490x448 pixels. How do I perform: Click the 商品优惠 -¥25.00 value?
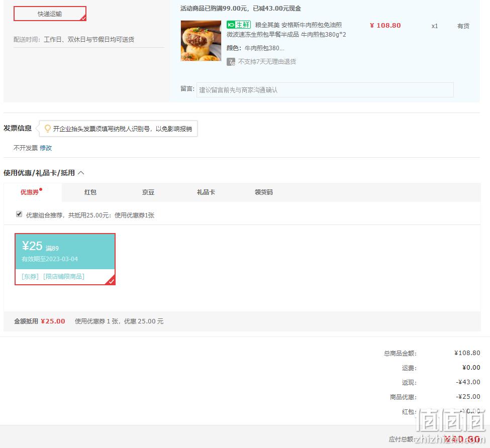(468, 397)
